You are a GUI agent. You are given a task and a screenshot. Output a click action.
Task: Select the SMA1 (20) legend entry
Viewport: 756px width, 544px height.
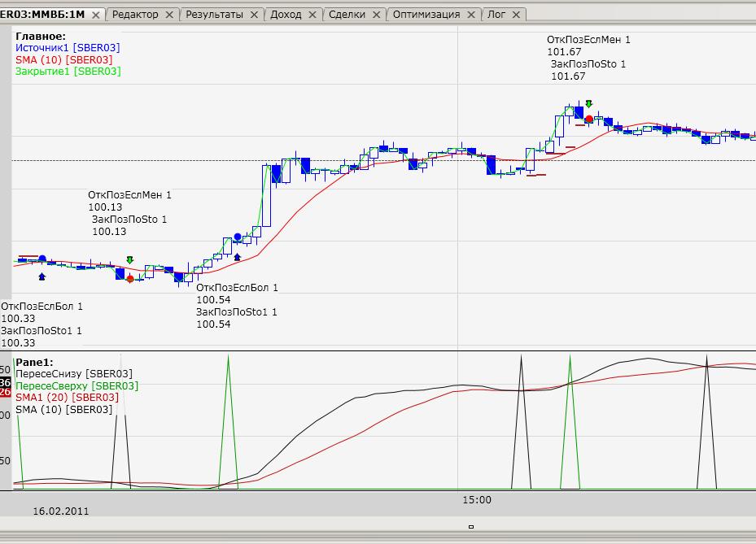(x=68, y=397)
